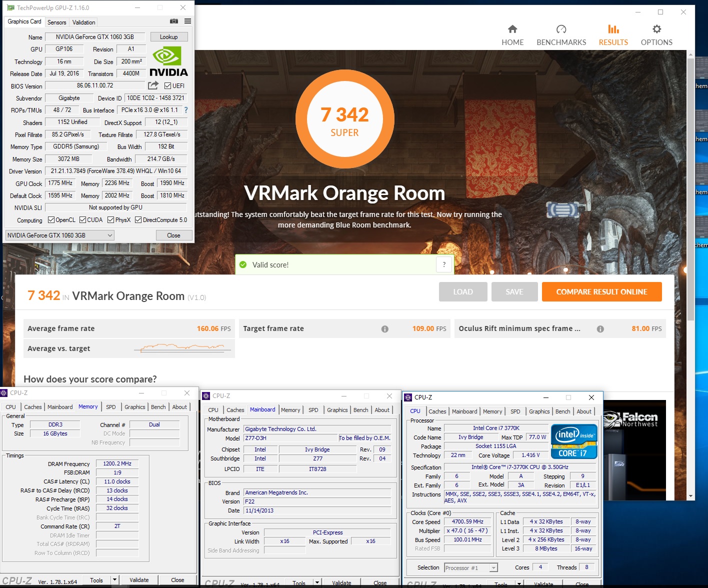Click the CPU-Z Memory window title icon
This screenshot has height=588, width=708.
[4, 393]
